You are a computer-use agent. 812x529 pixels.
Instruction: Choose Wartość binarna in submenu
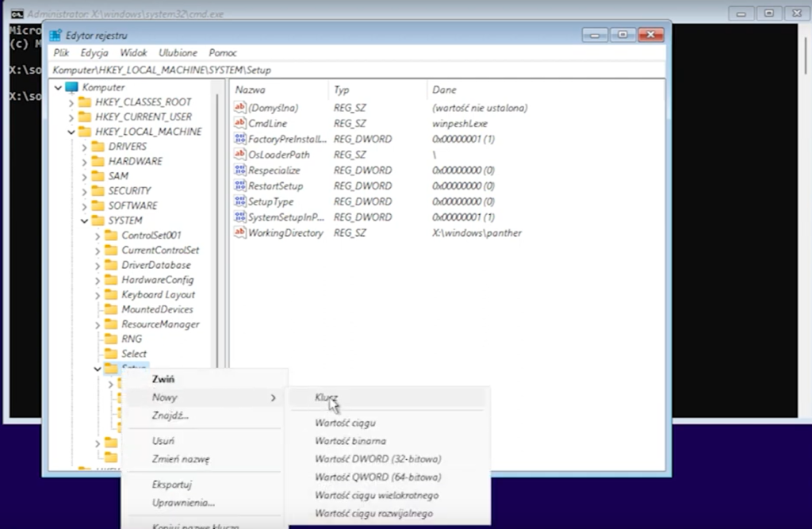pyautogui.click(x=387, y=441)
